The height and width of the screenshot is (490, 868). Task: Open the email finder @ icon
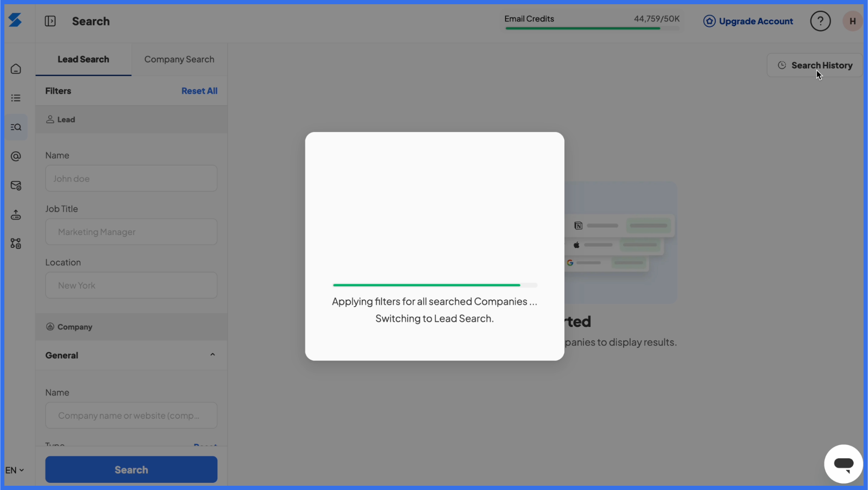coord(16,156)
